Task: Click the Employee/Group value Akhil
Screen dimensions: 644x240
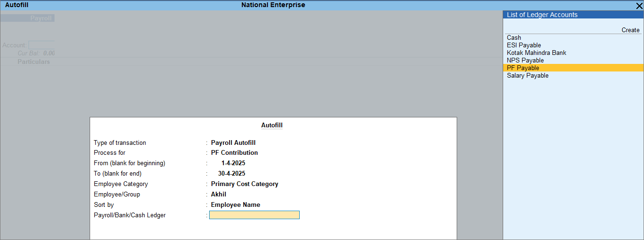Action: 218,195
